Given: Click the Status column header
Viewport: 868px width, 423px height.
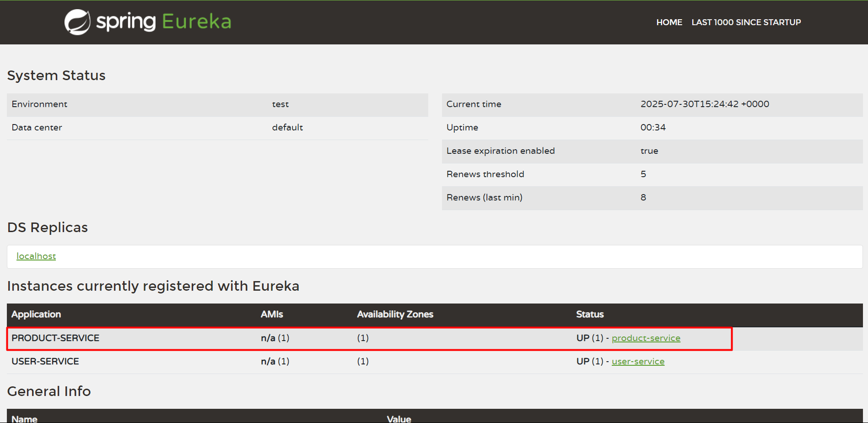Looking at the screenshot, I should click(590, 314).
